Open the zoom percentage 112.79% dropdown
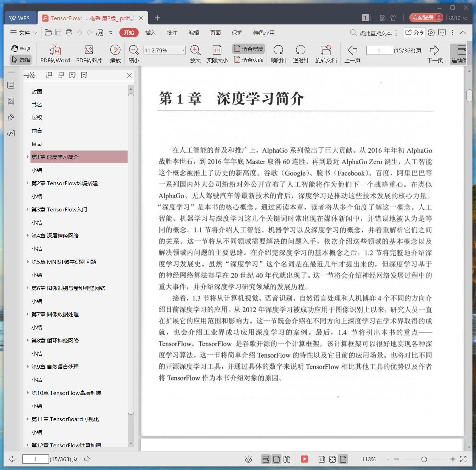The width and height of the screenshot is (476, 470). click(183, 50)
